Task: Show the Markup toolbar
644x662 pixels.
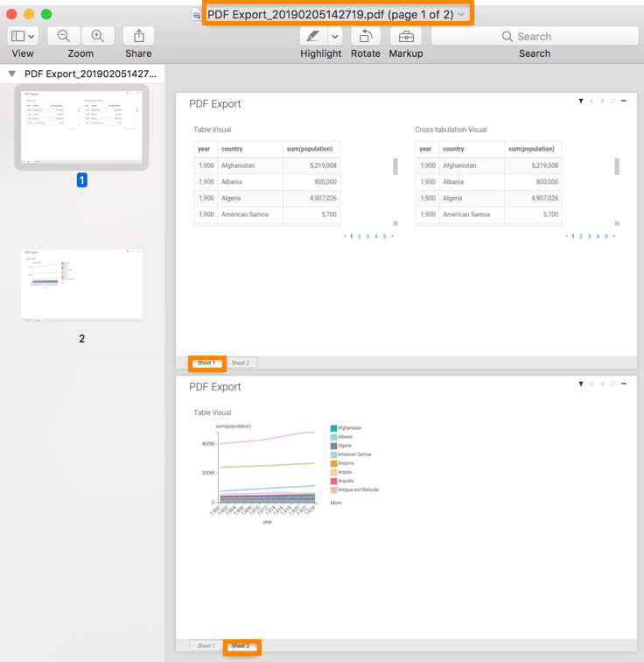Action: coord(405,36)
